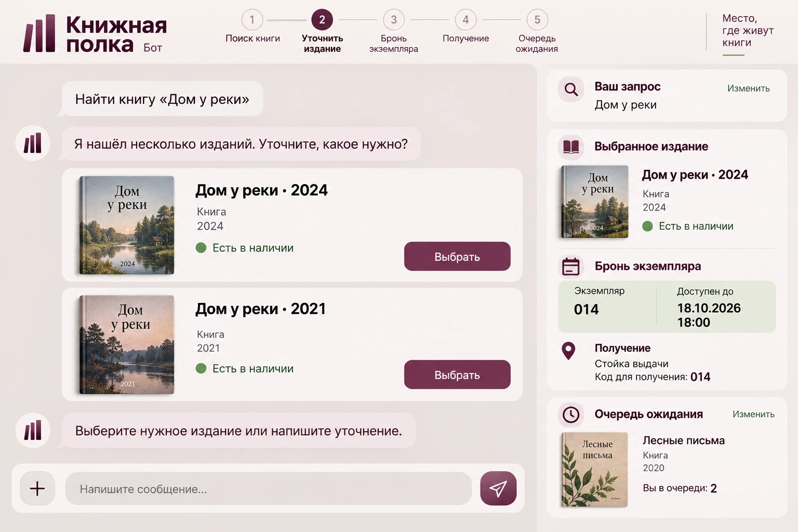Click the clock icon beside Очередь ожидания

[x=571, y=415]
